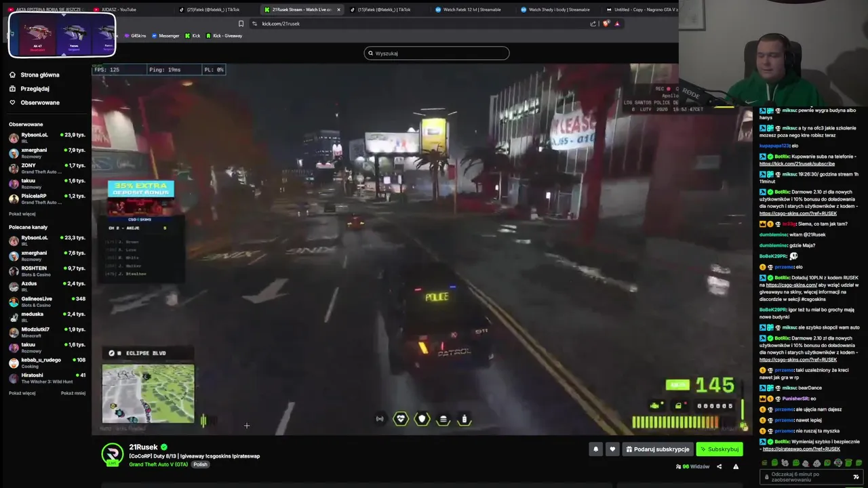Report the stream with the warning triangle icon
Viewport: 868px width, 488px height.
click(736, 466)
